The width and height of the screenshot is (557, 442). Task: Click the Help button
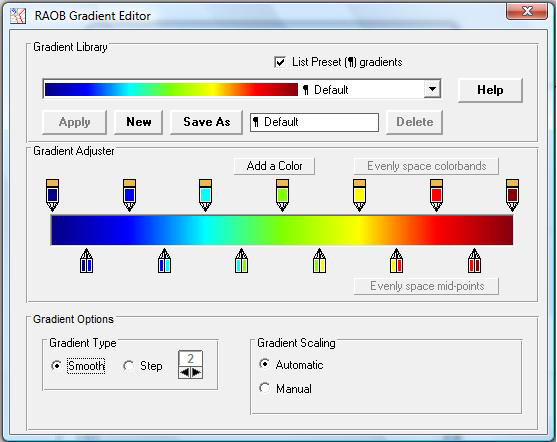pos(490,90)
